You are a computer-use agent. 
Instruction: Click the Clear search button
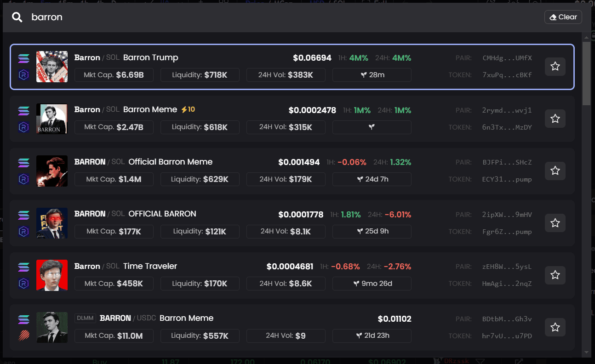click(x=563, y=17)
